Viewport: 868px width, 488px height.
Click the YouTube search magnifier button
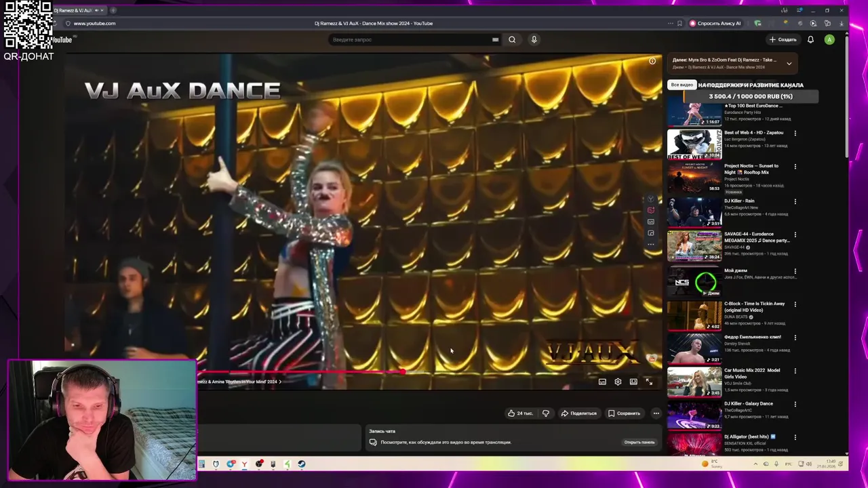512,39
